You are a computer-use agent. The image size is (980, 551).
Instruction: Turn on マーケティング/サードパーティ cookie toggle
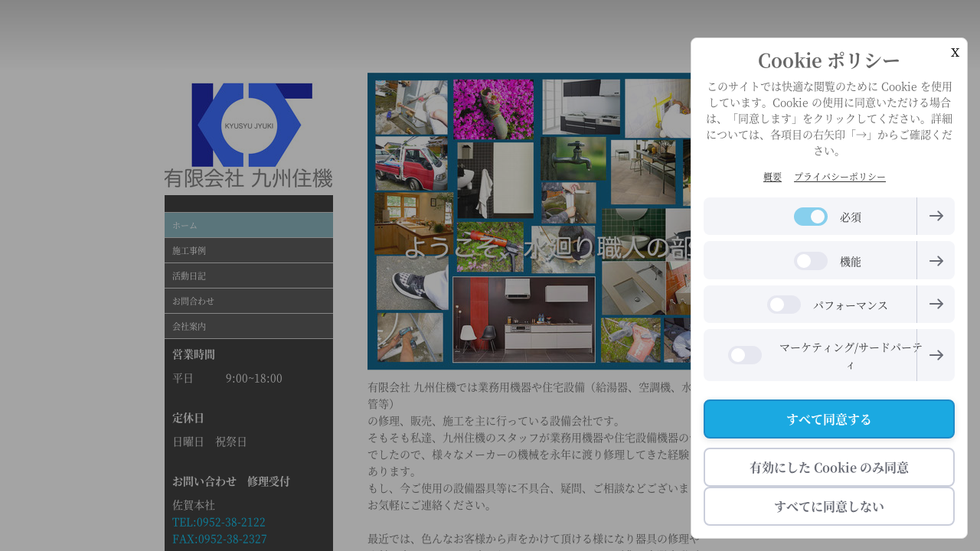coord(744,355)
